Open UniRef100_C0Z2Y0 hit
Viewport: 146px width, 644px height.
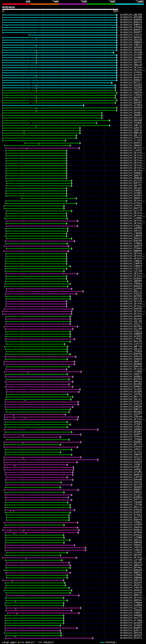(131, 35)
